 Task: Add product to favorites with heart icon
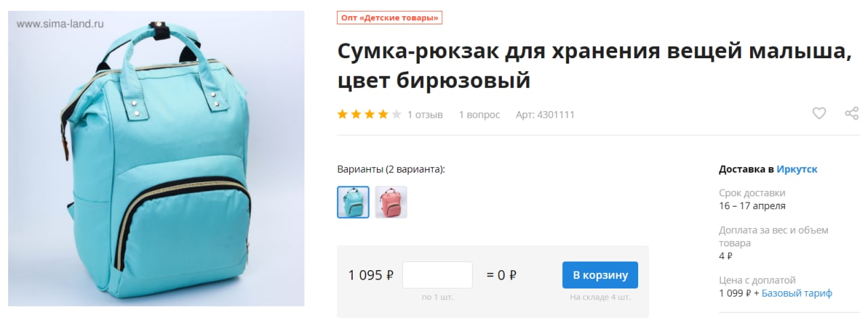819,114
